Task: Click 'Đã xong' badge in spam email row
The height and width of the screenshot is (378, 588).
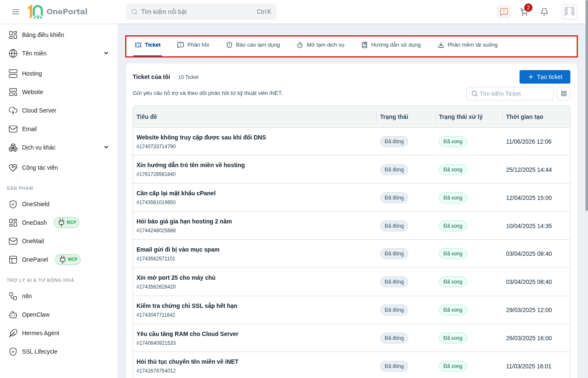Action: (453, 254)
